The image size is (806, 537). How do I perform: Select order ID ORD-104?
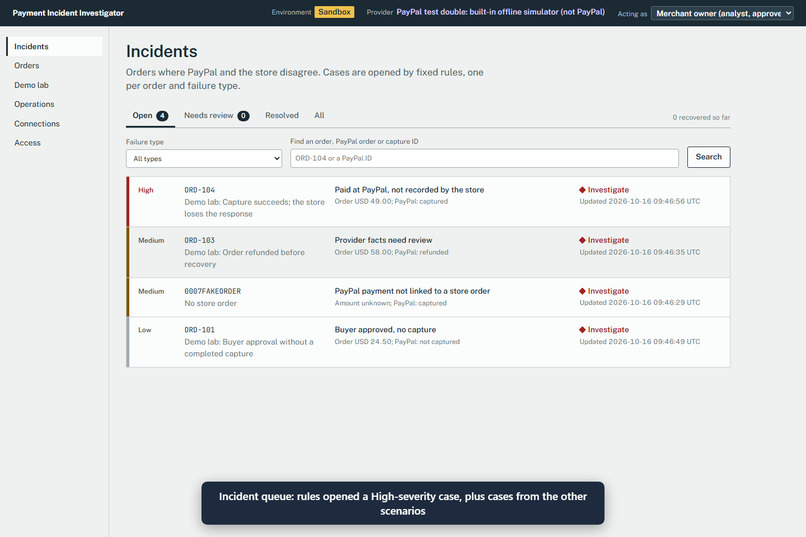(x=199, y=190)
